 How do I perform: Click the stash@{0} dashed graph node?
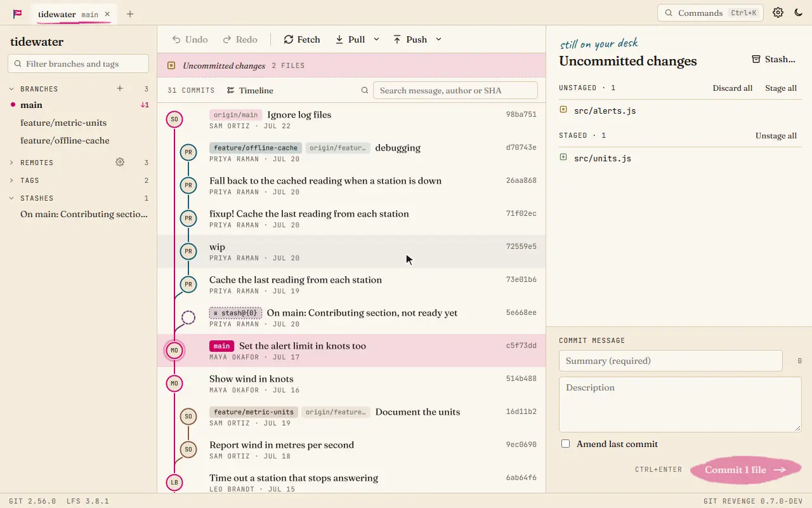pyautogui.click(x=188, y=317)
